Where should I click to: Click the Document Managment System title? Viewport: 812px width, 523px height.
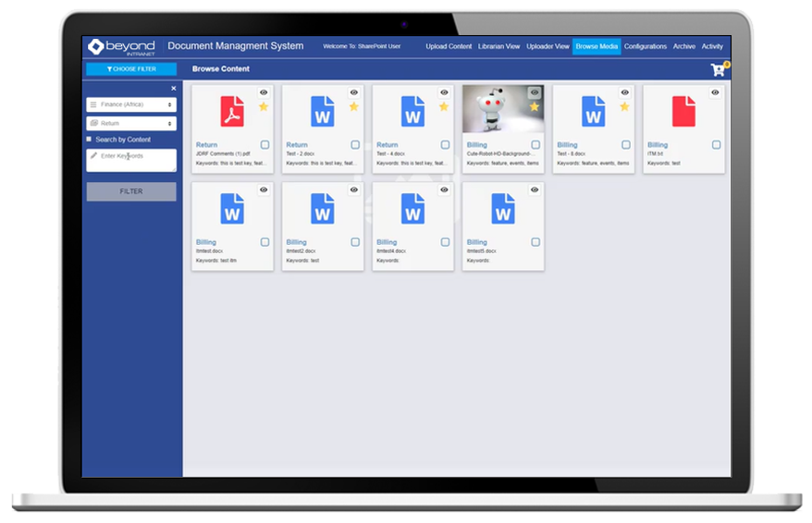coord(236,45)
